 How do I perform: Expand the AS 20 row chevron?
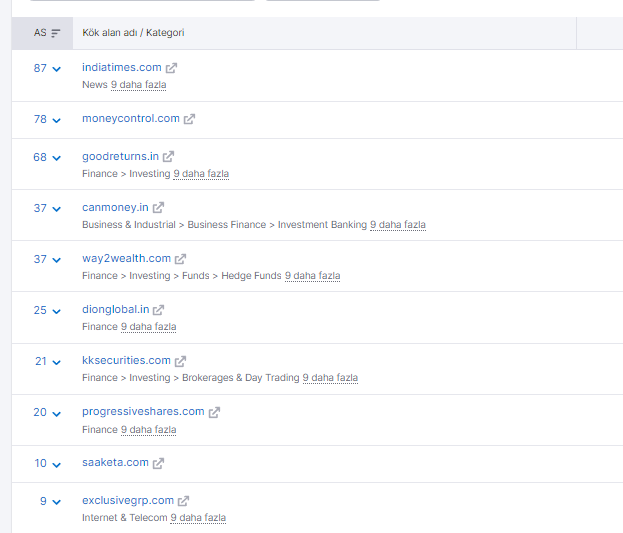(56, 414)
